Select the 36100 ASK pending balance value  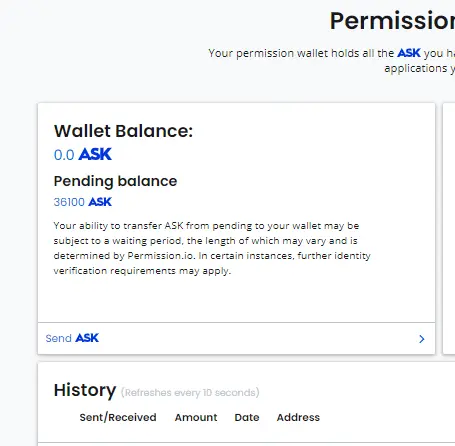tap(83, 202)
